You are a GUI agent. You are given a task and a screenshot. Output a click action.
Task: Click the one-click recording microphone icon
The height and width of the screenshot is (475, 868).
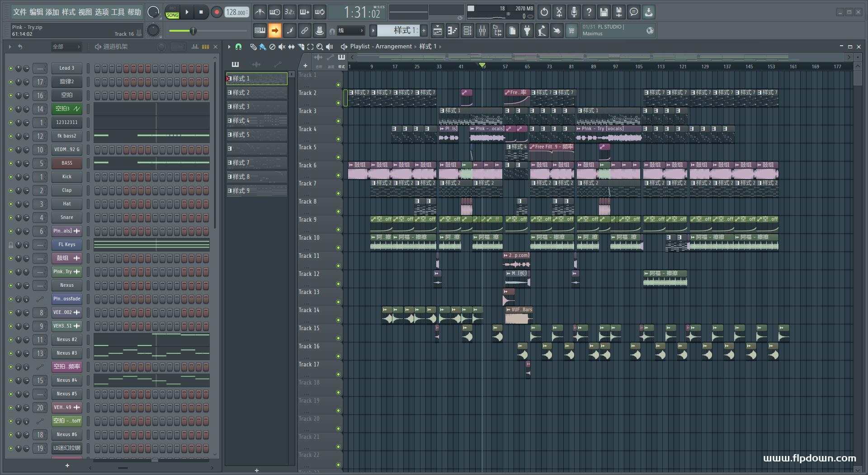574,12
